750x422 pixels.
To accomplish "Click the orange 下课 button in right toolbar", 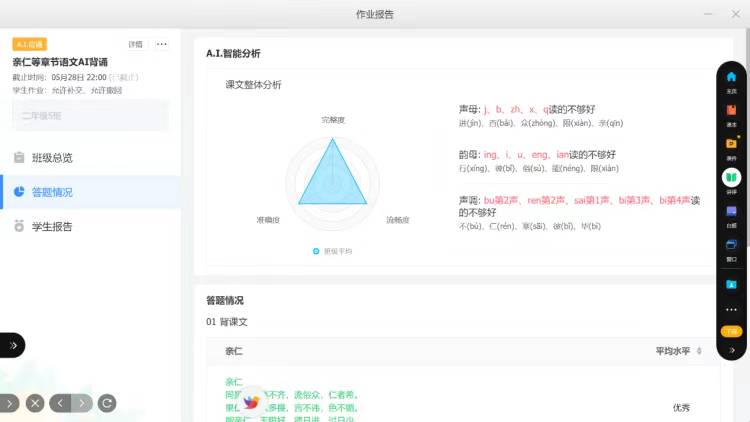I will coord(731,331).
